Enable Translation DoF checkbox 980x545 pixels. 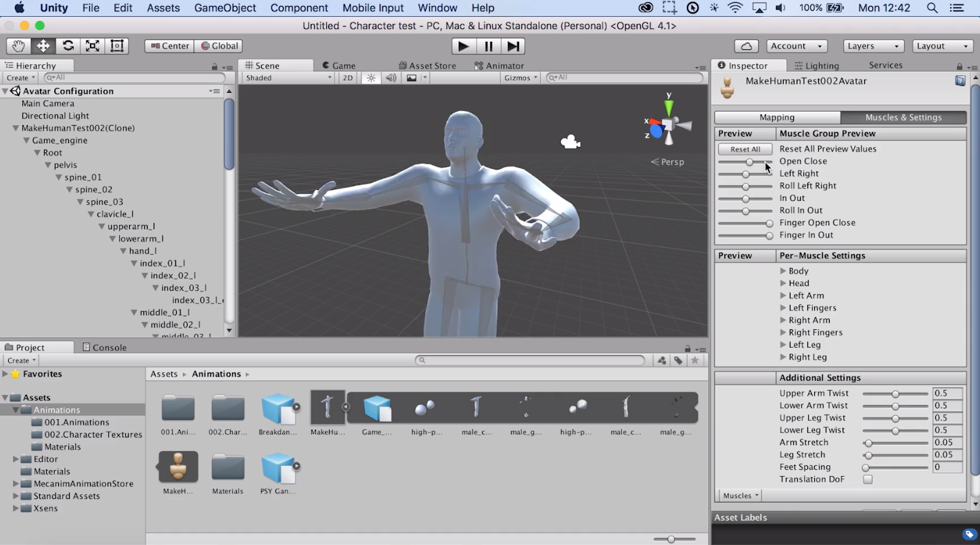(x=868, y=479)
